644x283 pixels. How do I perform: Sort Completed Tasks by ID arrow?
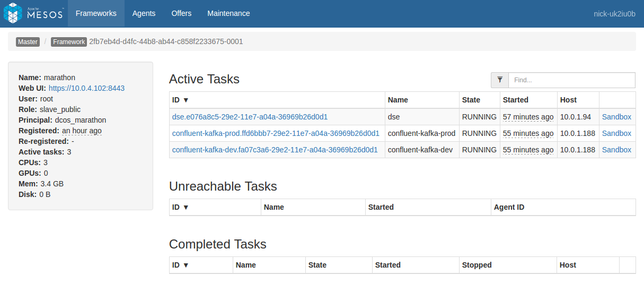coord(186,265)
